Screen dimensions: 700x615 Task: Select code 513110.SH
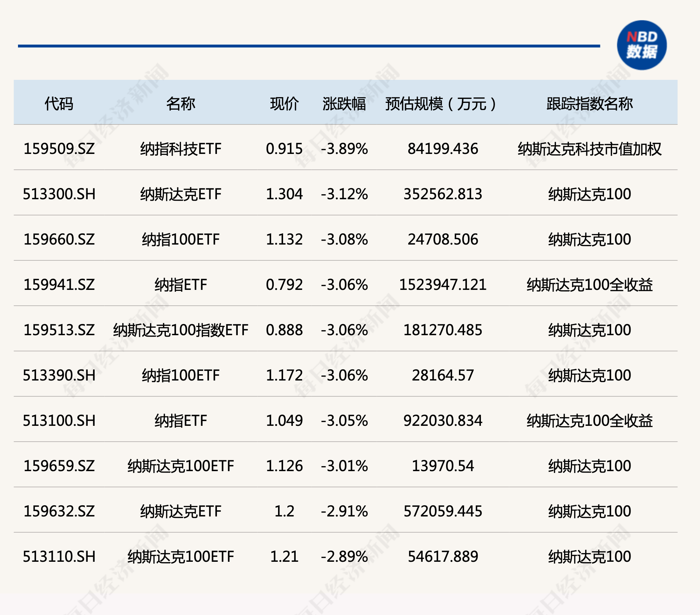point(59,557)
